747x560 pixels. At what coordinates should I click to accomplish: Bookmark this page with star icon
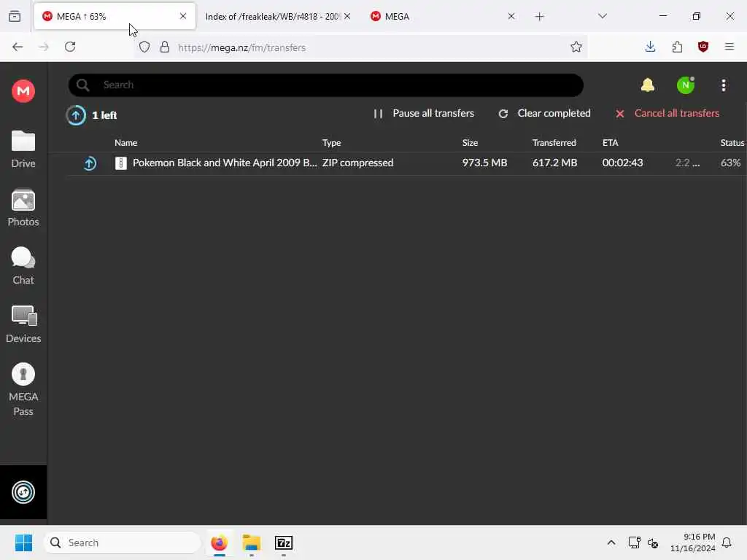[x=576, y=47]
